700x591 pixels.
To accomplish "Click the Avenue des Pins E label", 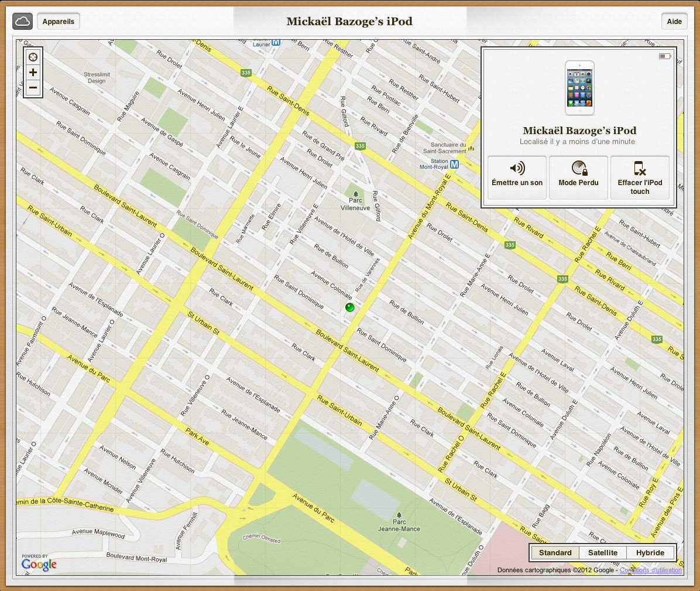I will (x=667, y=512).
